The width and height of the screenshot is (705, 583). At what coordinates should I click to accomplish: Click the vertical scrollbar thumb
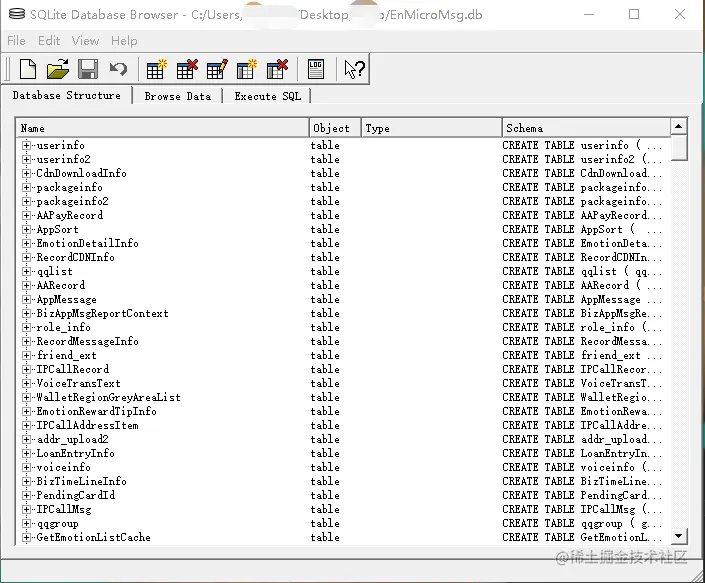pyautogui.click(x=678, y=147)
